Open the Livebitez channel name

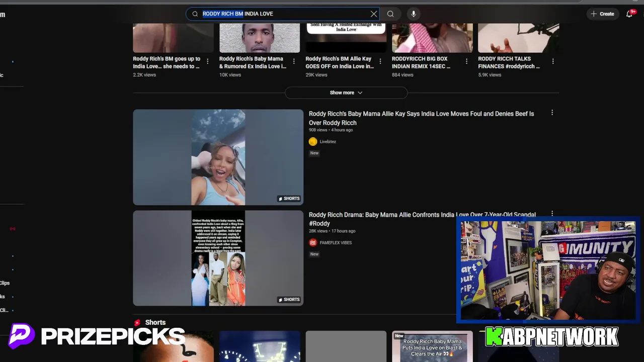[328, 142]
